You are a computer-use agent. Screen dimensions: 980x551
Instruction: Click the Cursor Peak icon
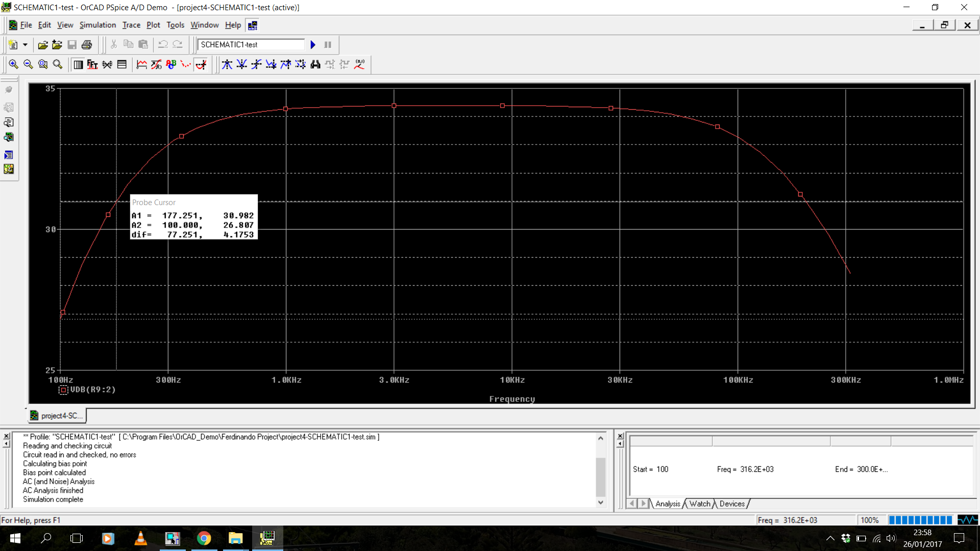click(227, 64)
